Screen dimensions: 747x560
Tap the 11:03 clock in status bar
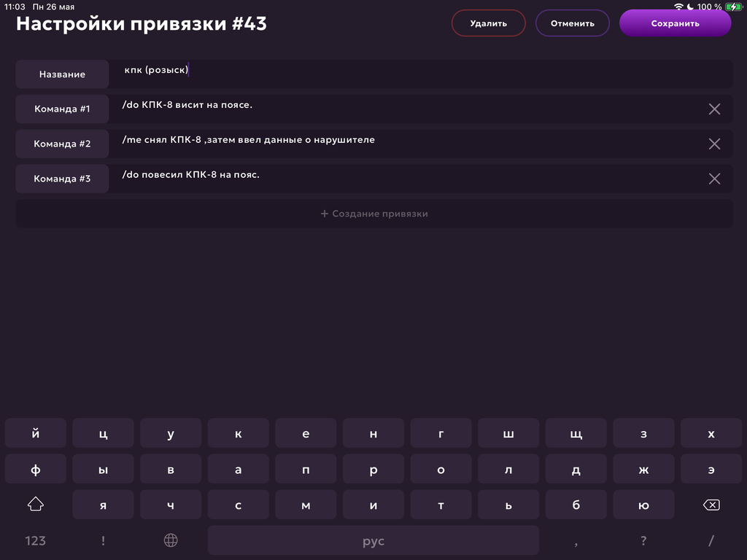click(15, 7)
